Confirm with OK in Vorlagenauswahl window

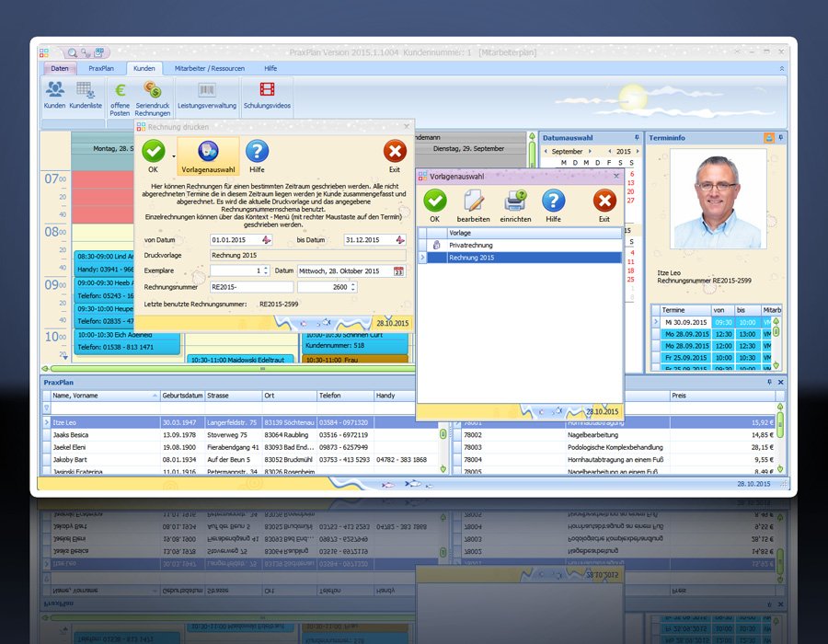click(434, 206)
